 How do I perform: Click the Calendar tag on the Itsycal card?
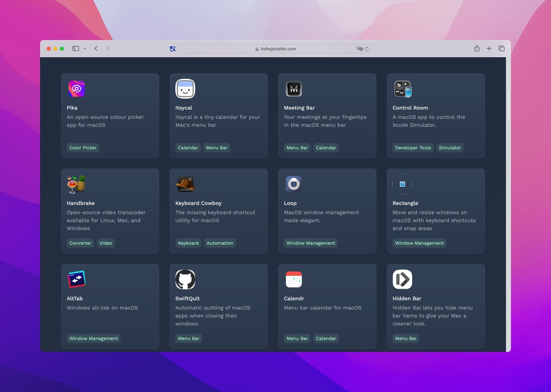coord(188,148)
